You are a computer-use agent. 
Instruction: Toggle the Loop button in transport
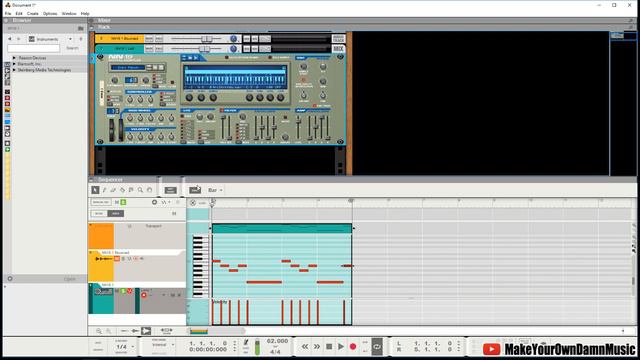point(377,347)
